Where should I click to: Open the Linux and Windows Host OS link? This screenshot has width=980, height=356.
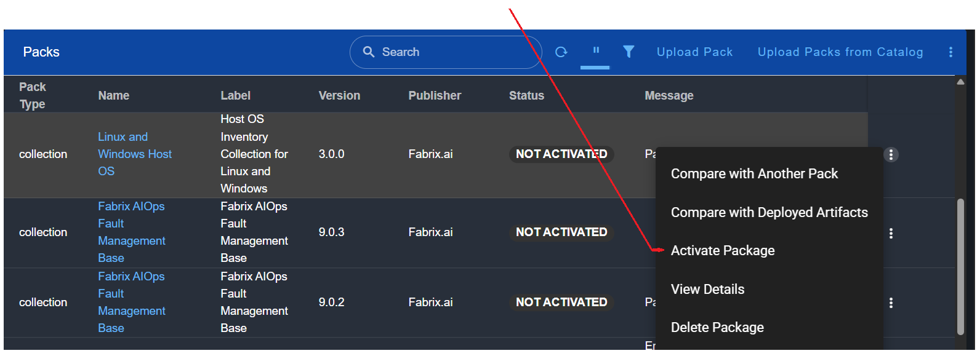coord(134,154)
